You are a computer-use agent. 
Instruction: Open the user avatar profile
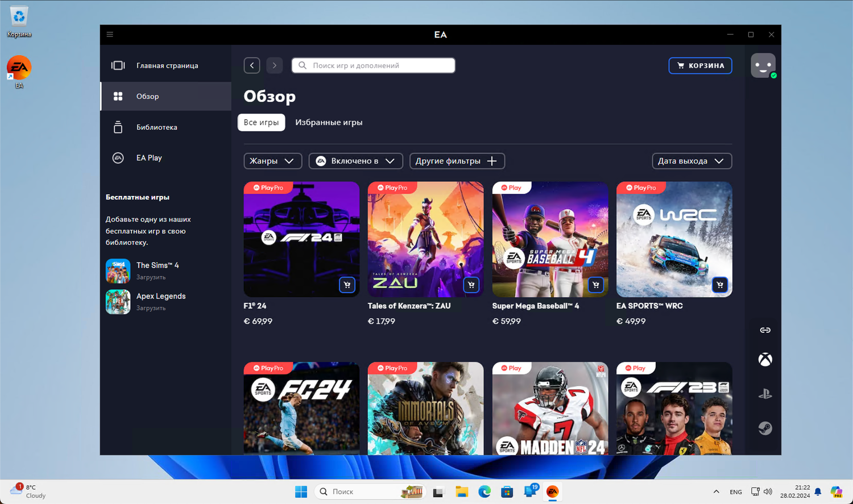pos(763,65)
